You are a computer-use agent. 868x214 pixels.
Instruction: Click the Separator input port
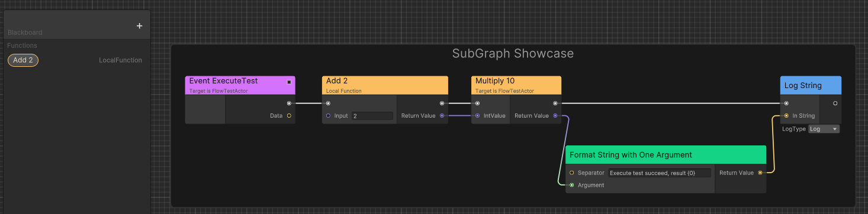click(571, 173)
